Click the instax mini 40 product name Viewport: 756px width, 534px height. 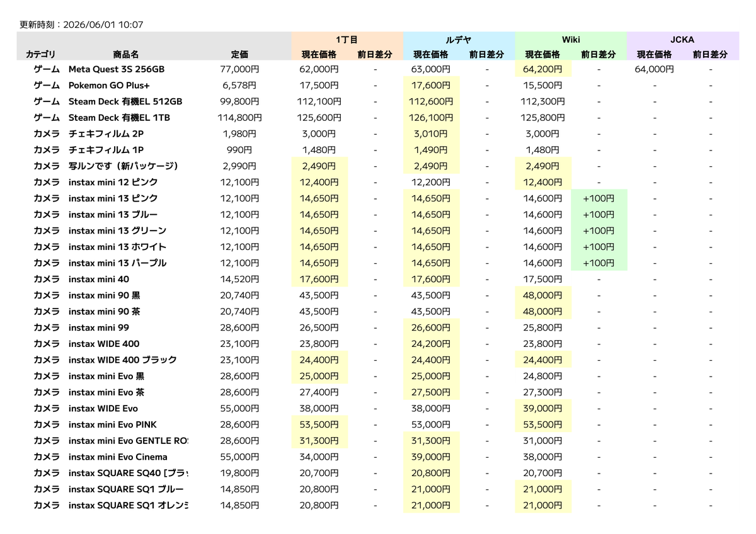99,279
